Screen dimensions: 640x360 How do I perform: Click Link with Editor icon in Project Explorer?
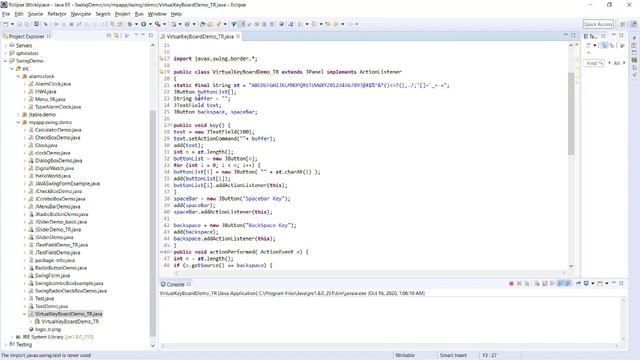tap(116, 36)
